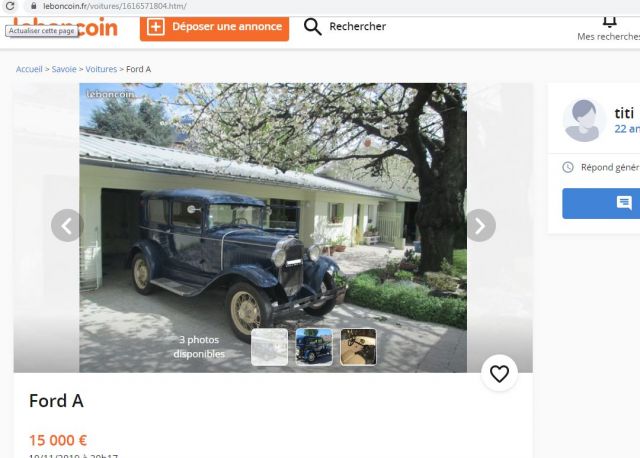Click Déposer une annonce button
The height and width of the screenshot is (458, 640).
point(214,28)
